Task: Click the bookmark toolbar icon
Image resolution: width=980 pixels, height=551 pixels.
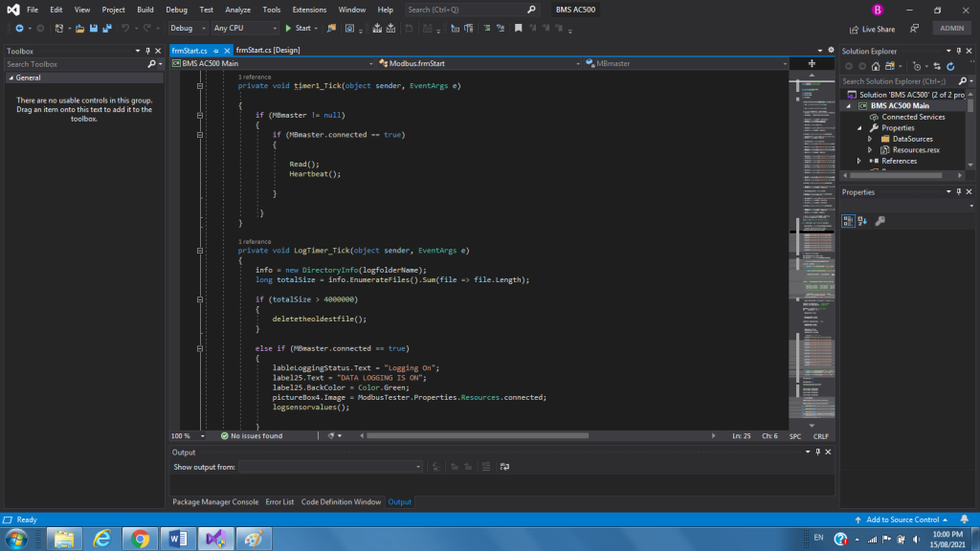Action: tap(518, 29)
